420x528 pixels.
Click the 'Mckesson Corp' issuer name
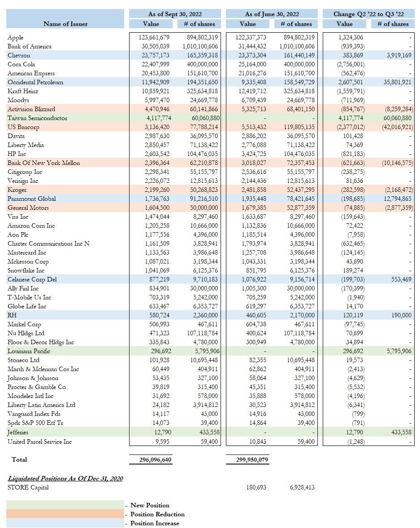[28, 262]
